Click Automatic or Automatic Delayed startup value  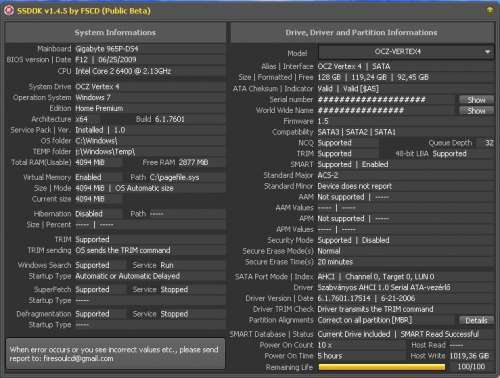(127, 276)
